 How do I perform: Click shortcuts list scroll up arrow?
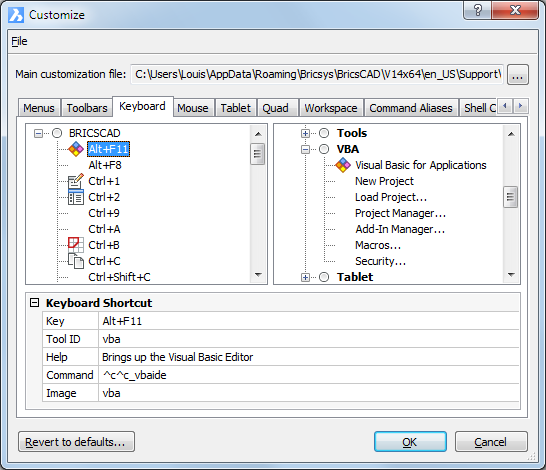click(258, 134)
